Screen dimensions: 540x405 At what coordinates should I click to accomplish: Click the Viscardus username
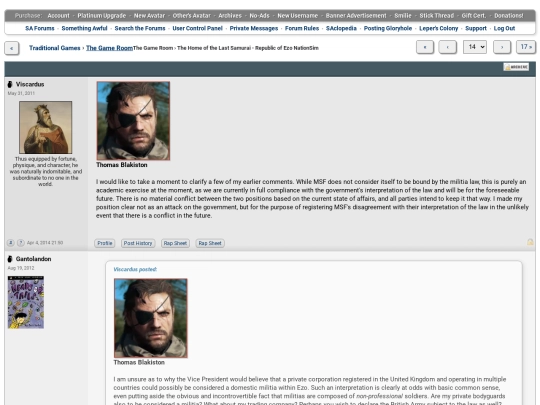30,84
